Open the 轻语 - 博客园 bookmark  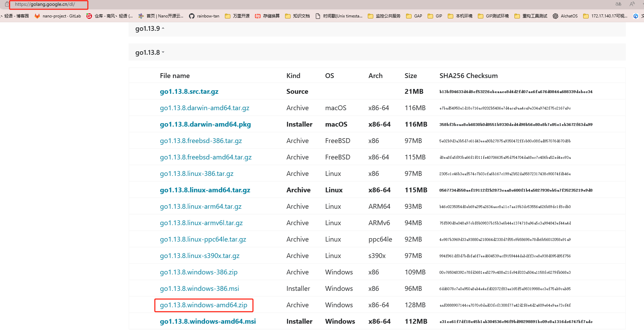(x=15, y=16)
